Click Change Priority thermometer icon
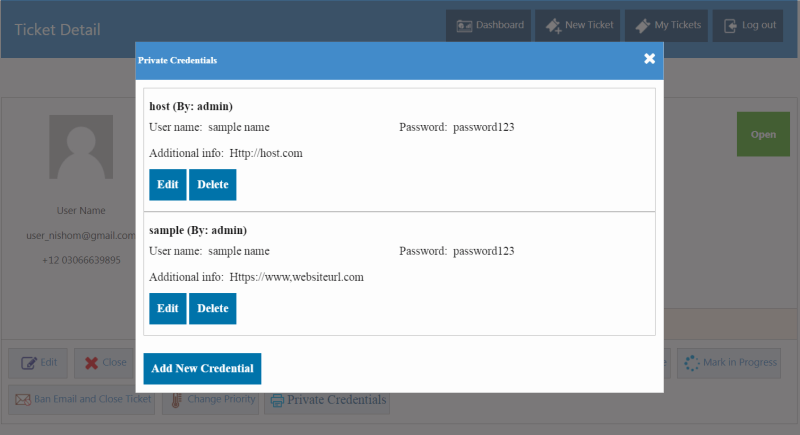 point(176,400)
